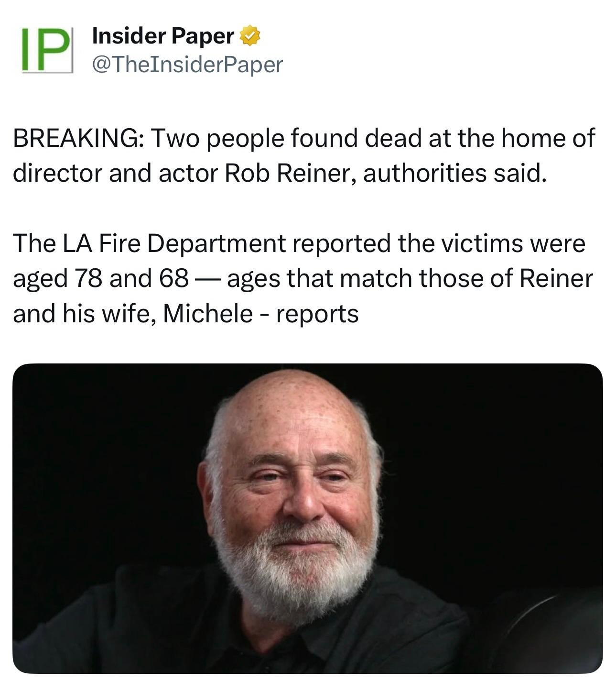Click the name "Michele" in the tweet
616x692 pixels.
(207, 314)
